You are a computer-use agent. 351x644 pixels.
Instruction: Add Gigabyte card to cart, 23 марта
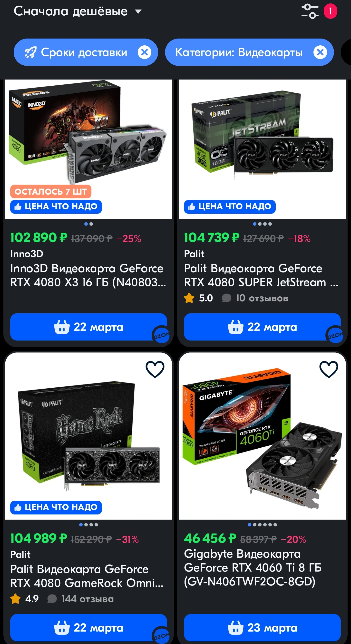click(x=262, y=627)
